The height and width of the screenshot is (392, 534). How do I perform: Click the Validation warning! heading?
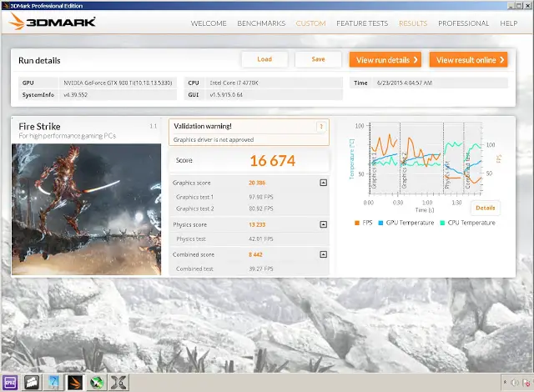coord(203,126)
